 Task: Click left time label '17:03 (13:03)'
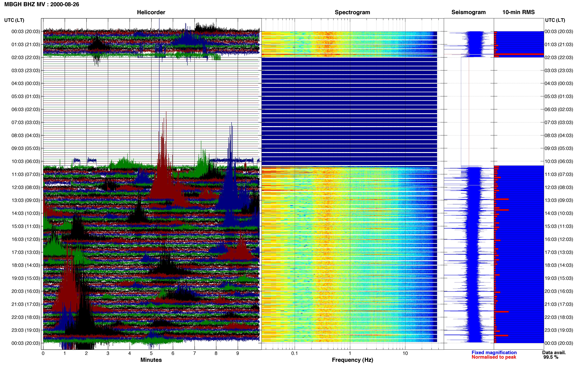click(26, 252)
